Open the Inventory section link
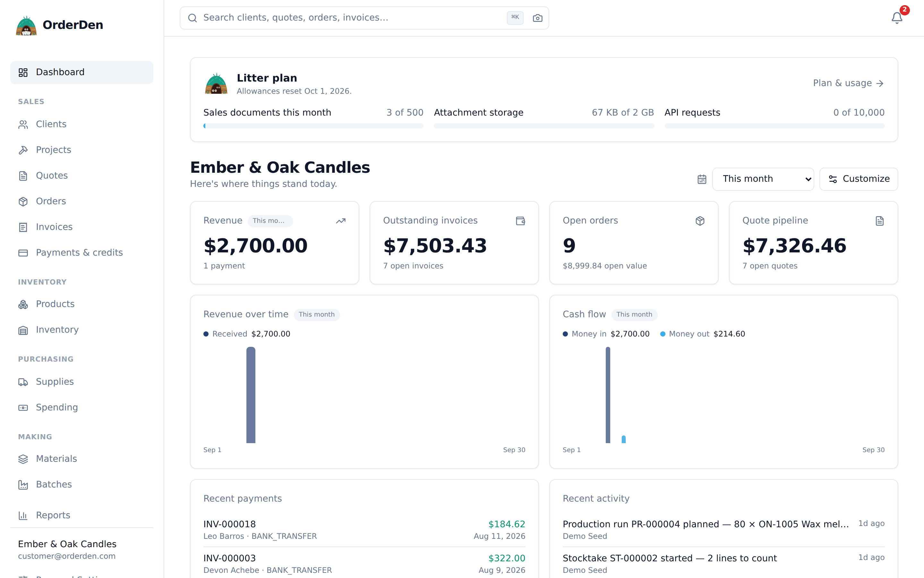The height and width of the screenshot is (578, 924). (x=82, y=330)
